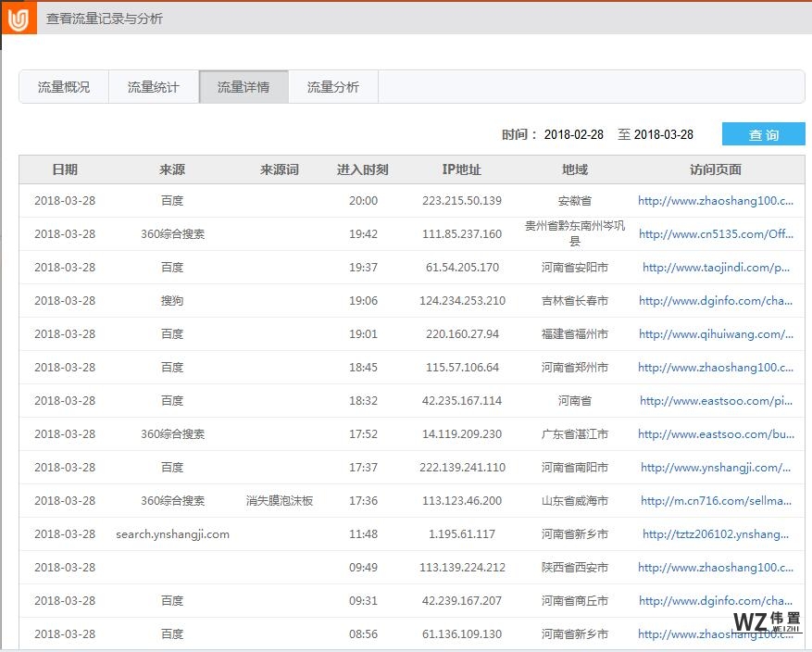Switch to the 流量统计 tab

[x=152, y=86]
